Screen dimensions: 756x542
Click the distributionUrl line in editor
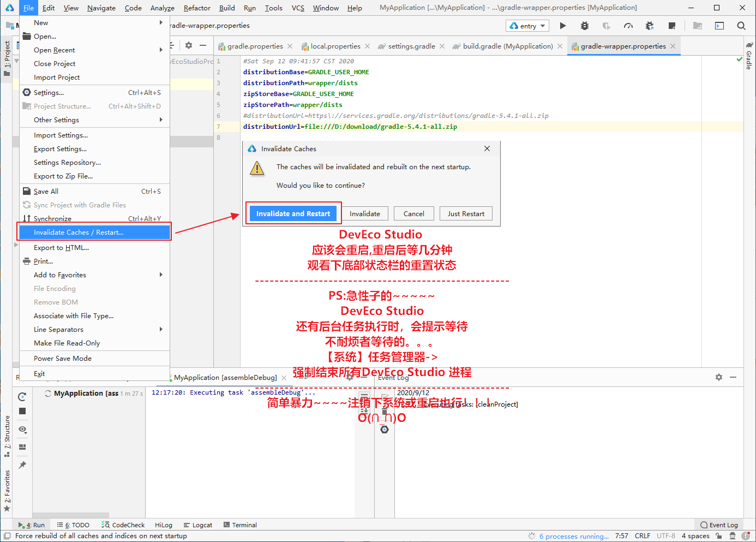point(350,127)
